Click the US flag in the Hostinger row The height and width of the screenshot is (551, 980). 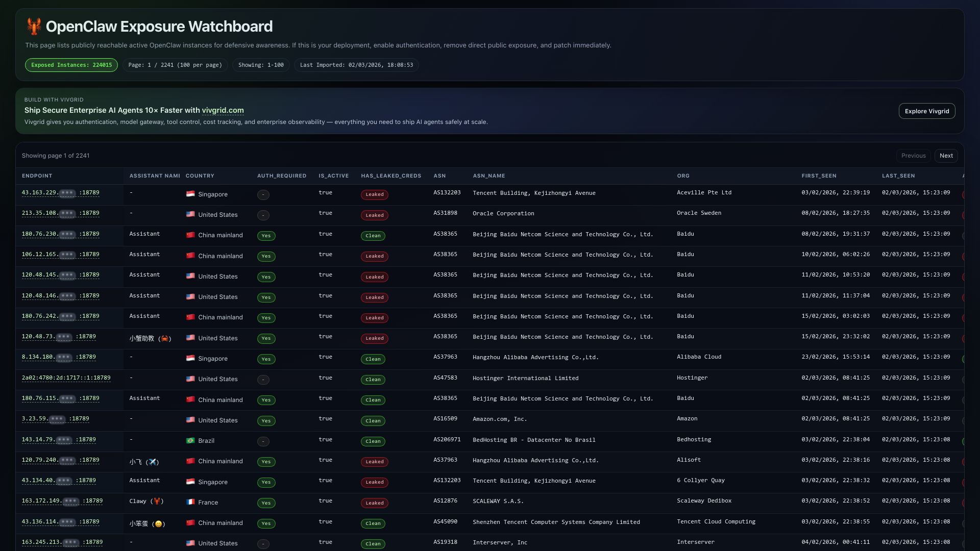coord(190,379)
